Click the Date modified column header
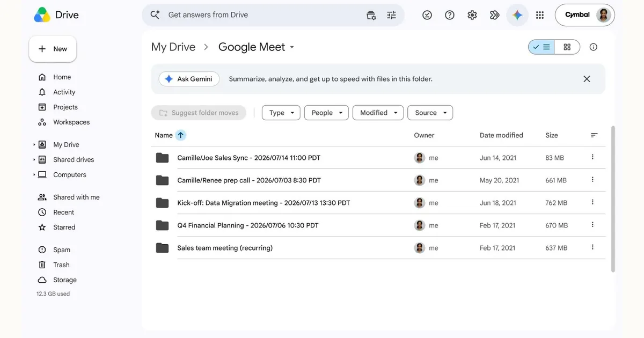Viewport: 644px width, 338px height. pos(501,135)
